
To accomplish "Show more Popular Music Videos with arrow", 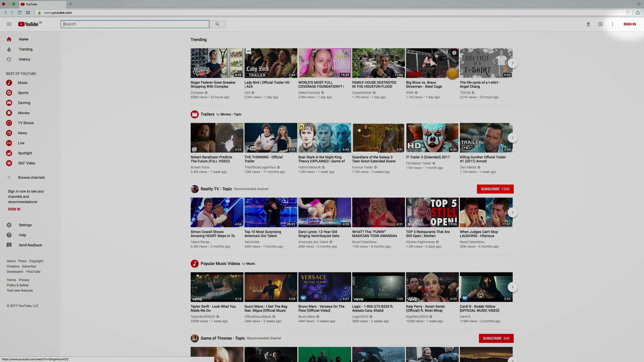I will (512, 287).
